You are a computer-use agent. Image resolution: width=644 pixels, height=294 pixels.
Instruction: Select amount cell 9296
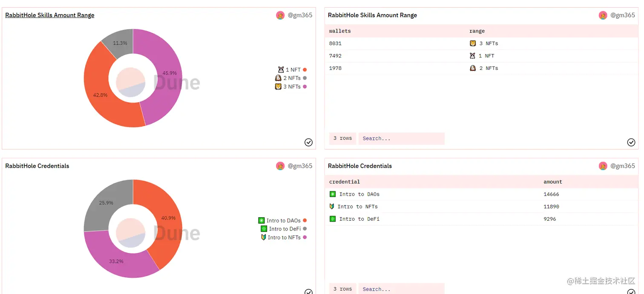[550, 219]
